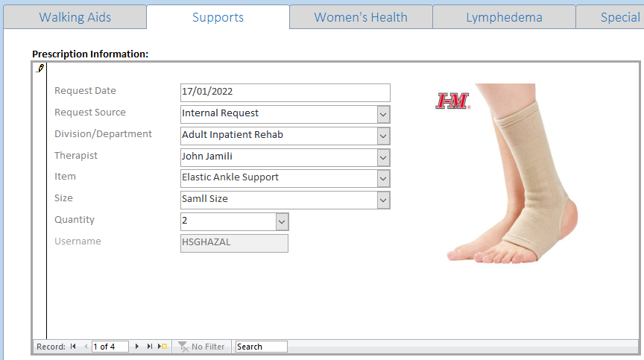Expand the Size dropdown
Viewport: 644px width, 360px height.
[x=383, y=200]
